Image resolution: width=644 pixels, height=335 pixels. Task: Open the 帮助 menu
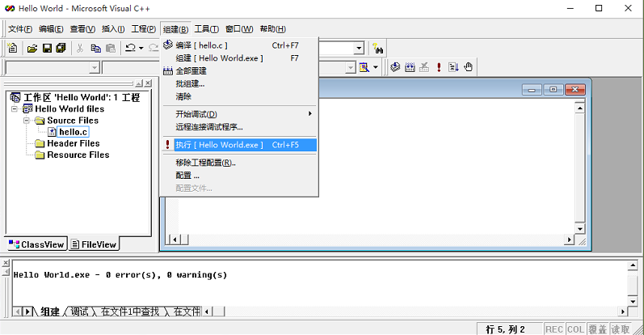click(273, 29)
